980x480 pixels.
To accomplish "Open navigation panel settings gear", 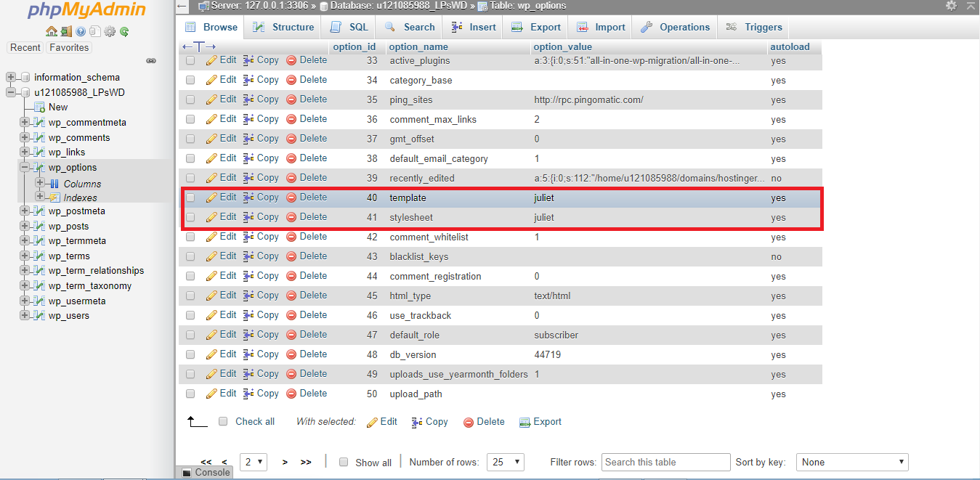I will tap(109, 32).
